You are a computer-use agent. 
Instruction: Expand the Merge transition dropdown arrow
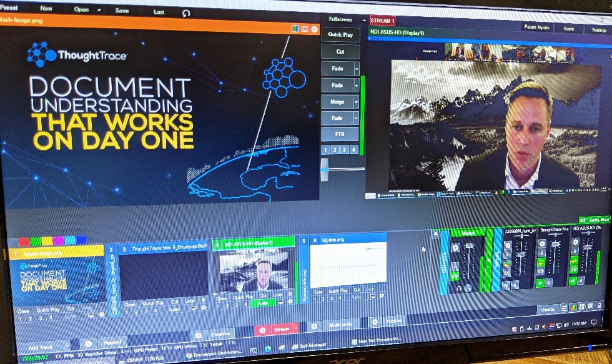[x=357, y=101]
